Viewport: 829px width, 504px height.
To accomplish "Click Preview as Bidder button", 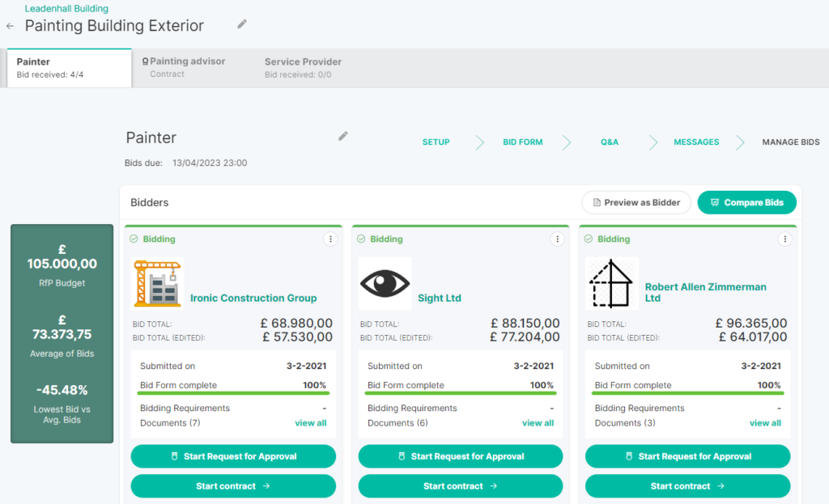I will [x=636, y=202].
